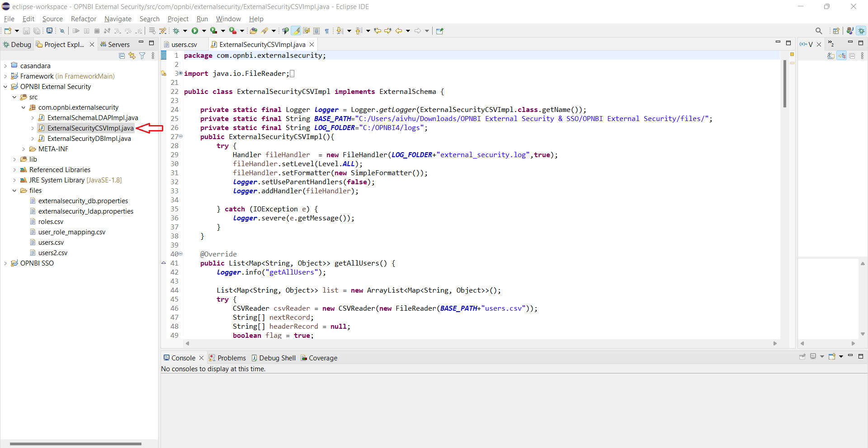Screen dimensions: 868x448
Task: Toggle Link with Editor in Project Explorer
Action: 132,56
